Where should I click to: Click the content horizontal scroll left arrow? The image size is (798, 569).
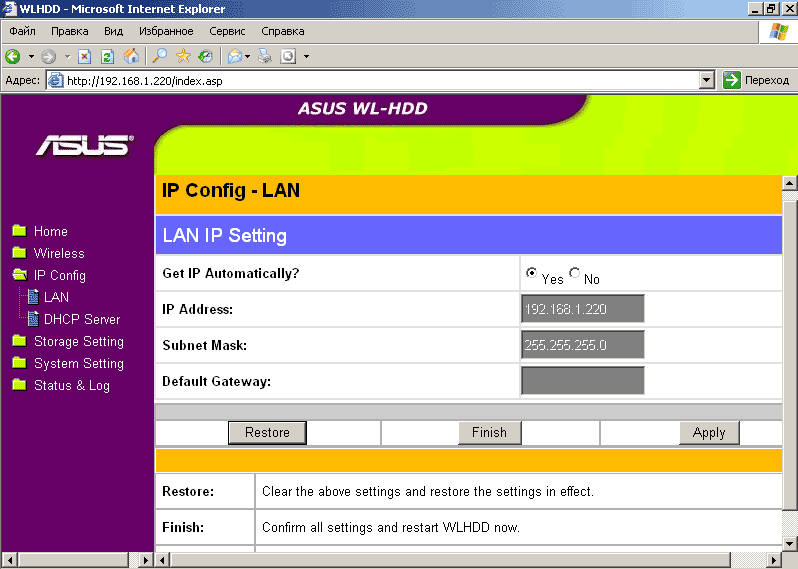point(163,560)
